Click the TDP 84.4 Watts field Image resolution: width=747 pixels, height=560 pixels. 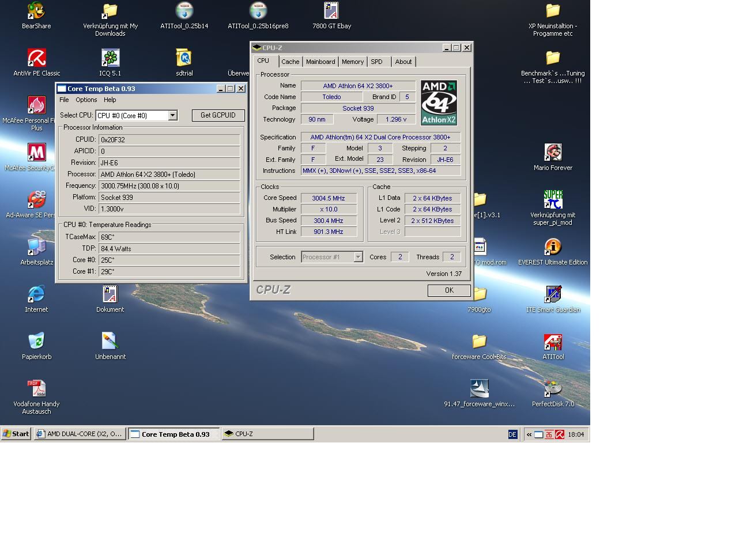pyautogui.click(x=169, y=248)
